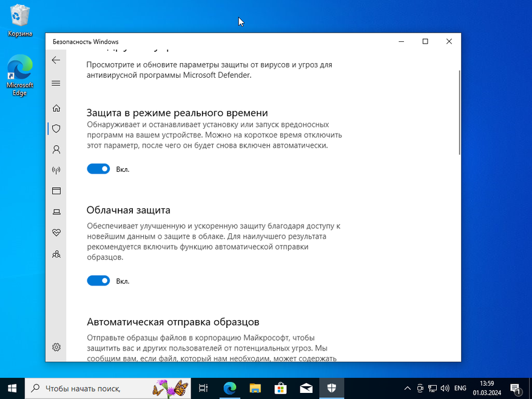
Task: Open Mail app from taskbar
Action: [306, 388]
